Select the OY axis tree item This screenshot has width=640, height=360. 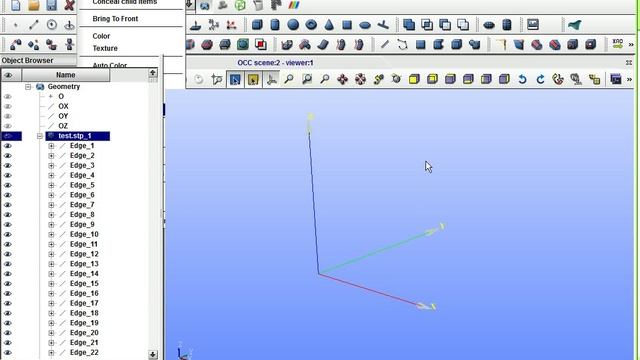pyautogui.click(x=63, y=116)
